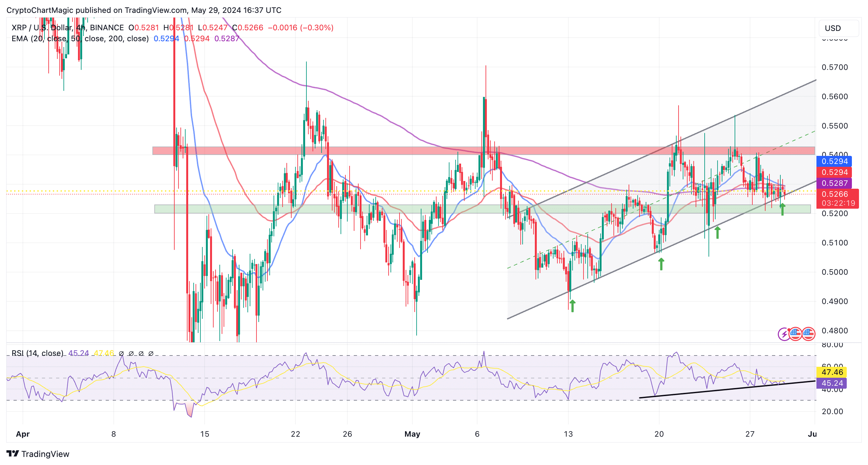Image resolution: width=868 pixels, height=465 pixels.
Task: Click the −0.0016 (−0.30%) change value
Action: 301,28
